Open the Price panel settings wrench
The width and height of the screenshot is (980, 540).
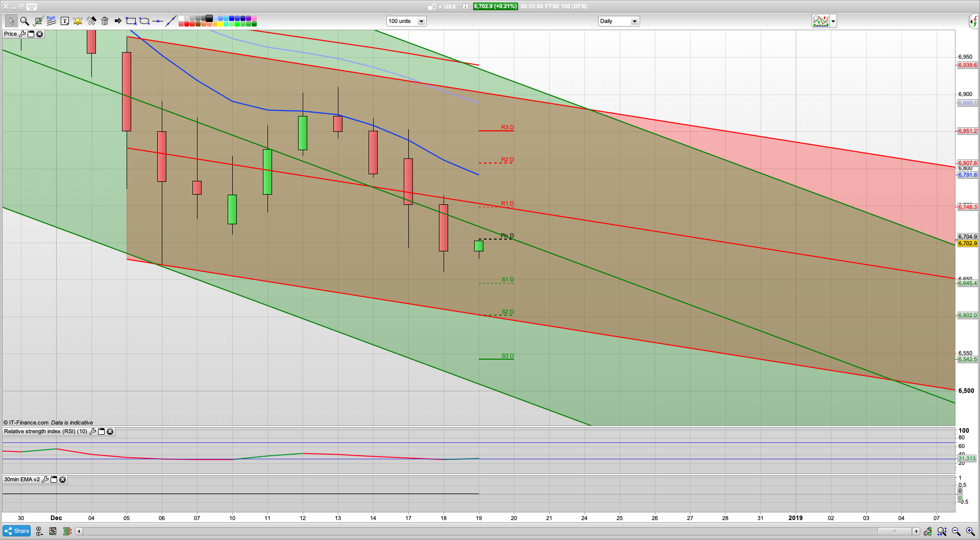tap(22, 34)
